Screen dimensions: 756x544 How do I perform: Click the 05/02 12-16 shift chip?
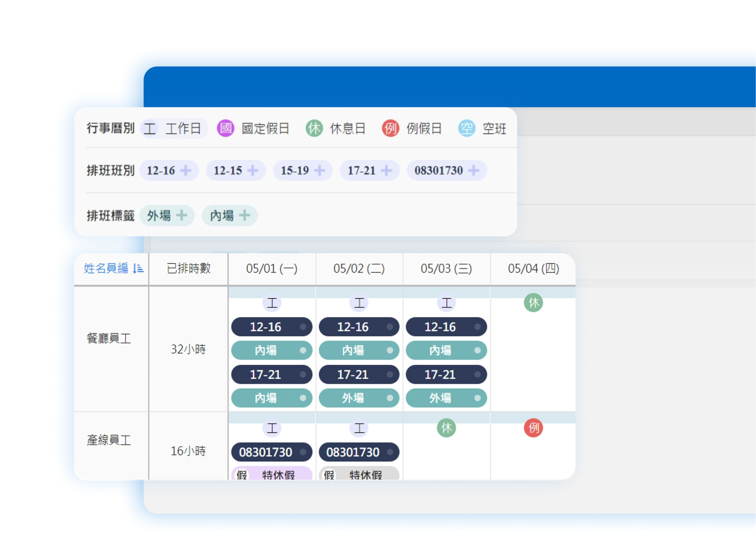coord(359,327)
